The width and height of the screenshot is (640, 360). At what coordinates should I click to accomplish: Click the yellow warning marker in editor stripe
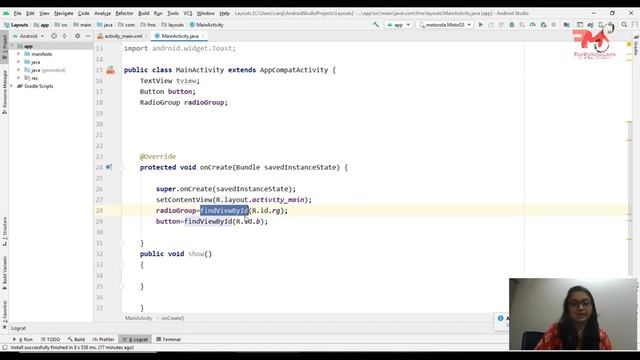629,44
